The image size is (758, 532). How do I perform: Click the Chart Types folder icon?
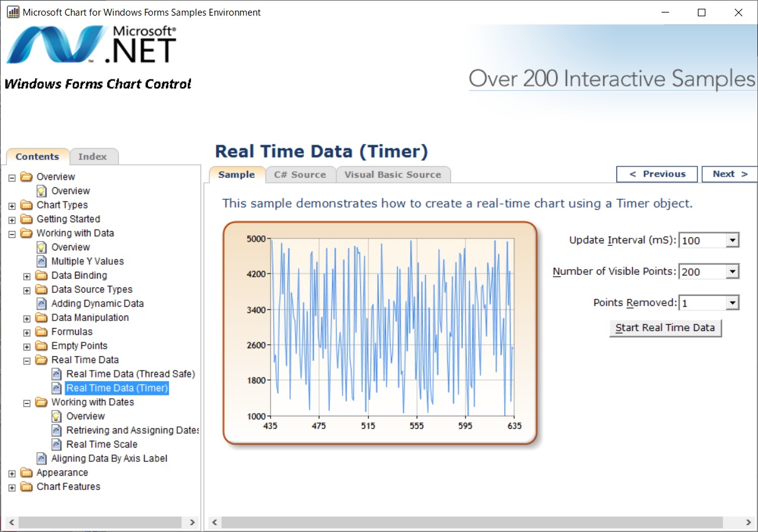[26, 205]
